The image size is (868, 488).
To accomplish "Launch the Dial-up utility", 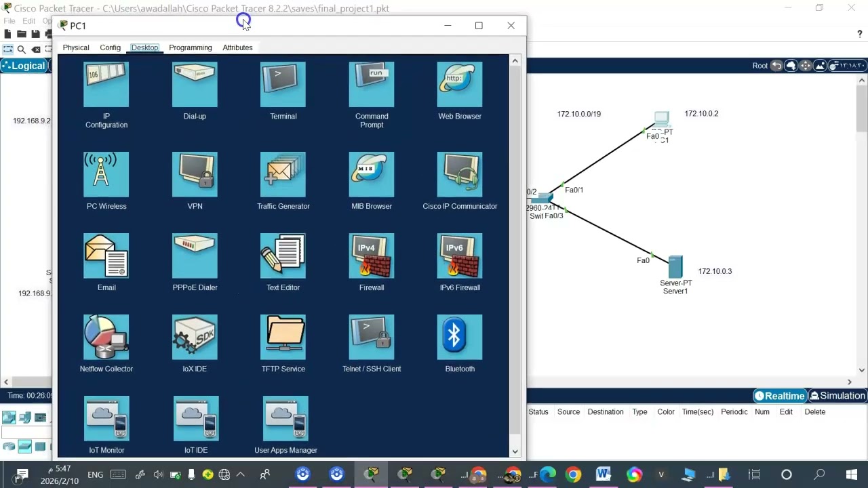I will pyautogui.click(x=195, y=85).
